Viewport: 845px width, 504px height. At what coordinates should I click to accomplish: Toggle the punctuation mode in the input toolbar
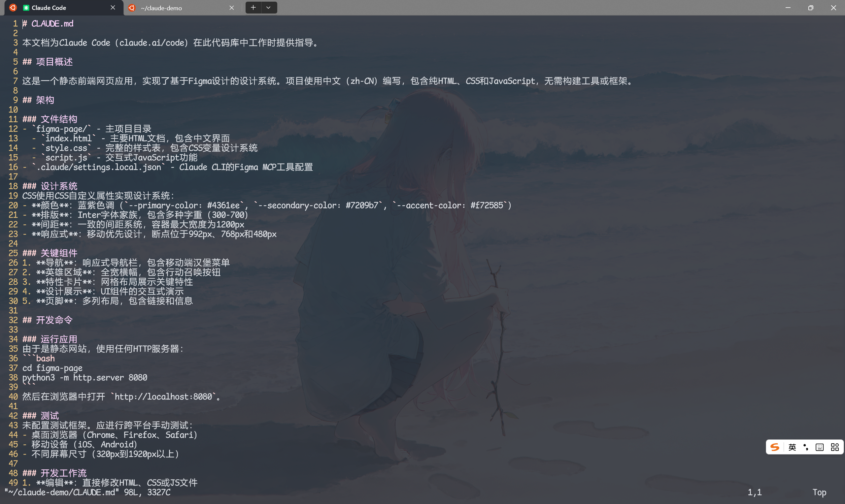pos(806,447)
